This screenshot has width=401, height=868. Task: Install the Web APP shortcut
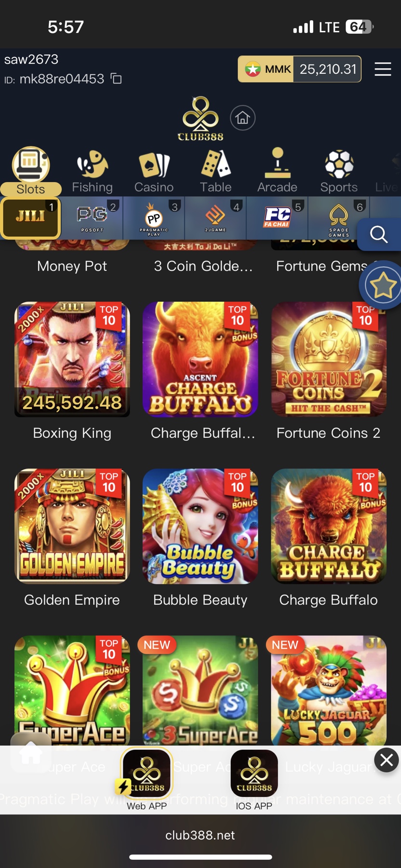[x=147, y=778]
